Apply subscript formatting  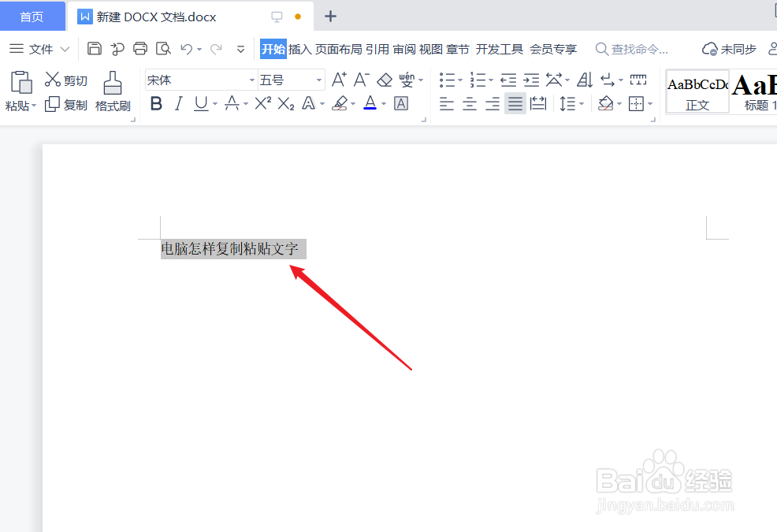pos(284,103)
